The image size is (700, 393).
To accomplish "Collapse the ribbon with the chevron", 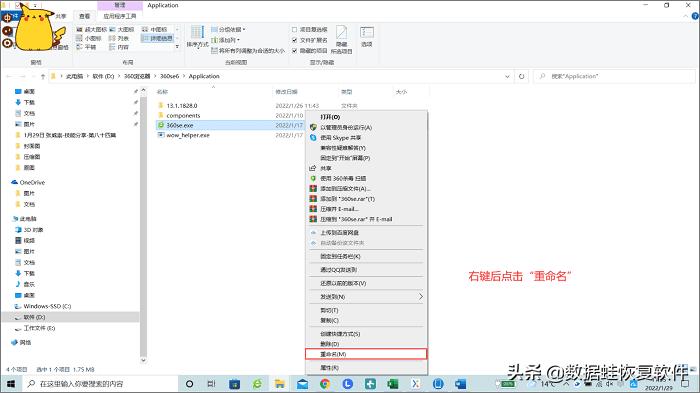I will 686,16.
